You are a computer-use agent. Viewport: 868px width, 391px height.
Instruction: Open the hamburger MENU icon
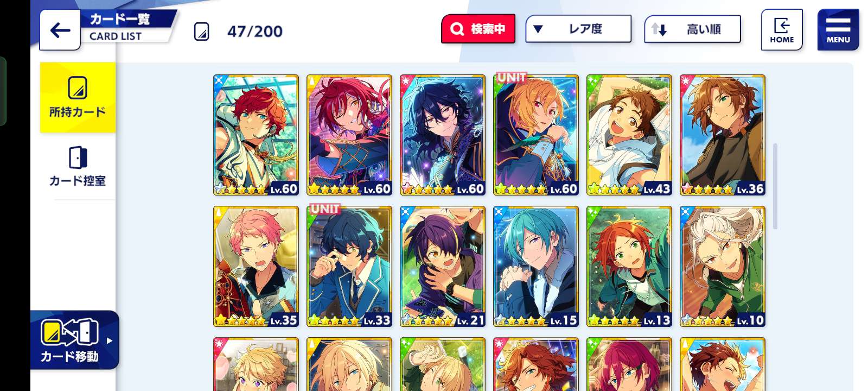pyautogui.click(x=838, y=30)
